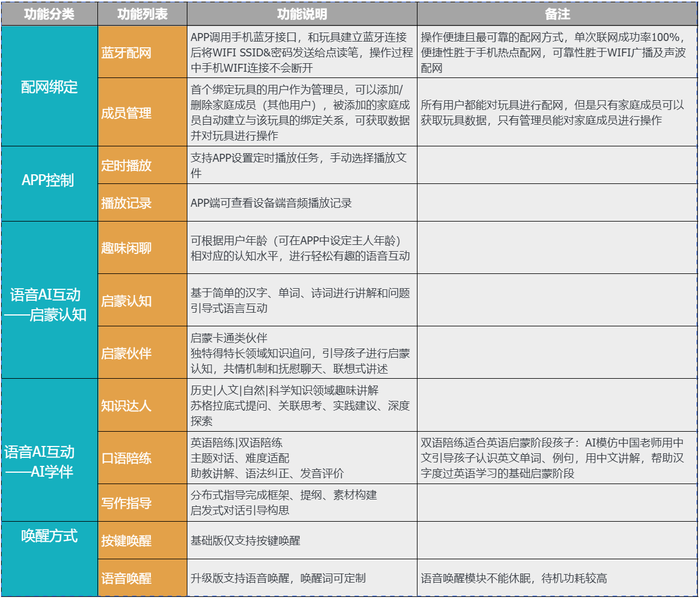
Task: Select remark starting 双语陪练适合英语启蒙阶段孩子
Action: coord(557,458)
